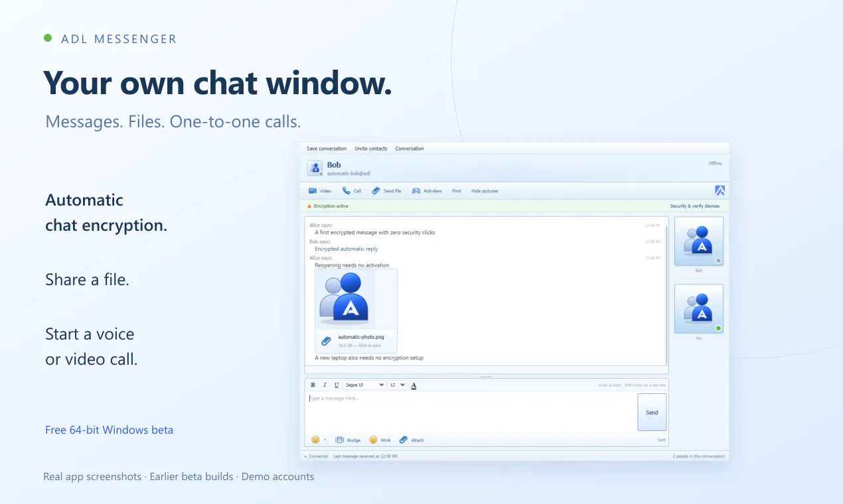Click Bob's display picture on the right
The width and height of the screenshot is (843, 504).
pos(699,241)
